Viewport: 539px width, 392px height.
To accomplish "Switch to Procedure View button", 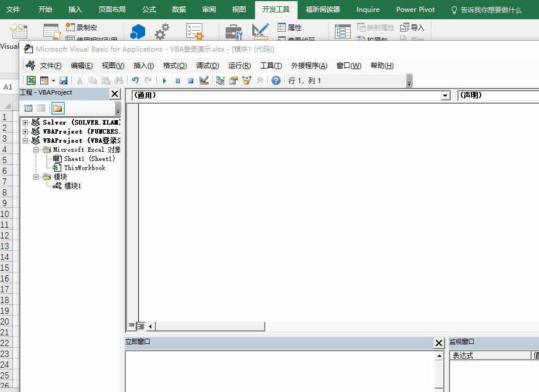I will coord(131,326).
